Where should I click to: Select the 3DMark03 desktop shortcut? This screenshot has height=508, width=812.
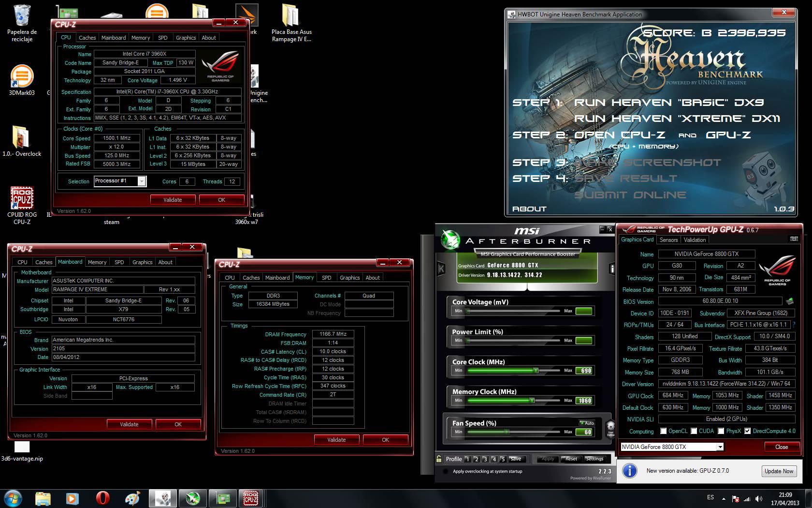(x=22, y=80)
